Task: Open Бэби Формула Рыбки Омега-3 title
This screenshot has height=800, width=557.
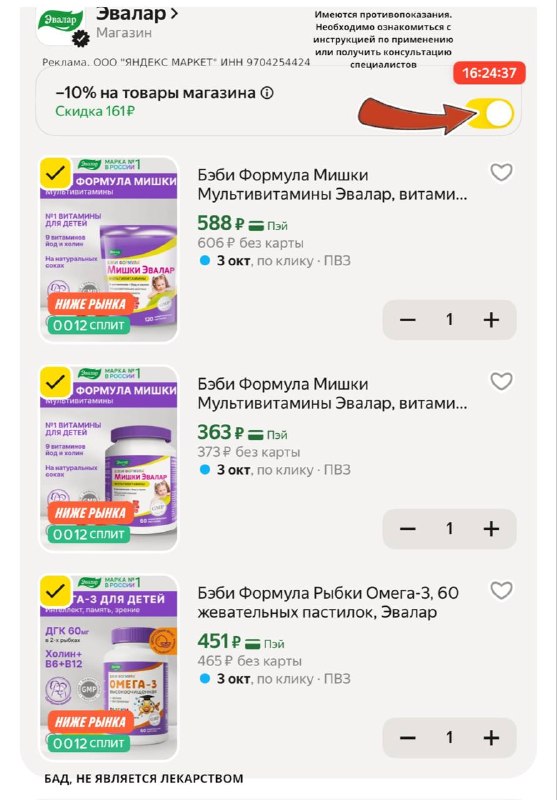Action: coord(328,603)
